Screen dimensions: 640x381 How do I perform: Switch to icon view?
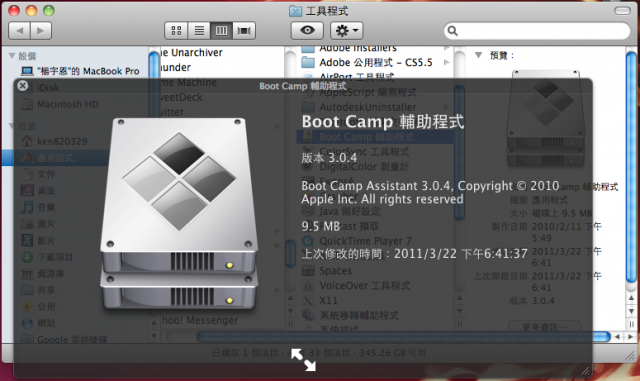click(x=176, y=31)
